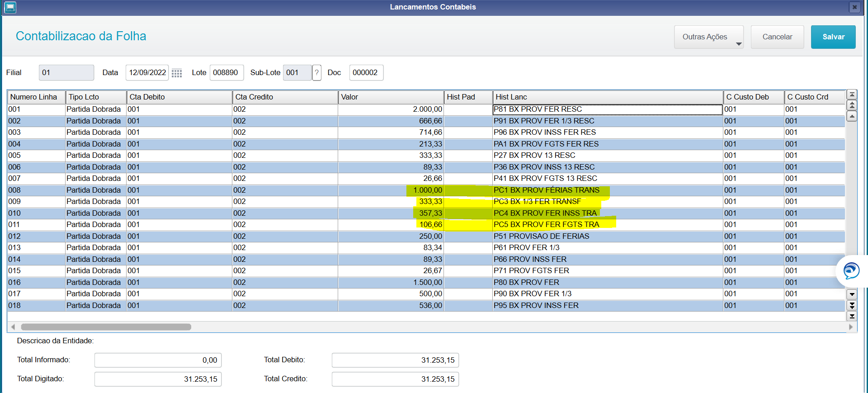Select cell 'PC4 BX PROV FER INSS TRA'
868x393 pixels.
(x=608, y=213)
